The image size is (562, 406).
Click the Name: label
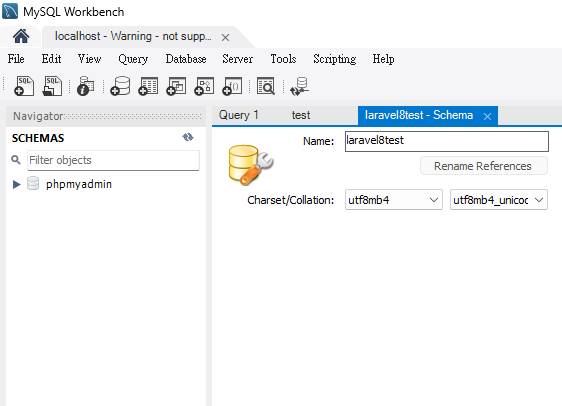pos(319,141)
